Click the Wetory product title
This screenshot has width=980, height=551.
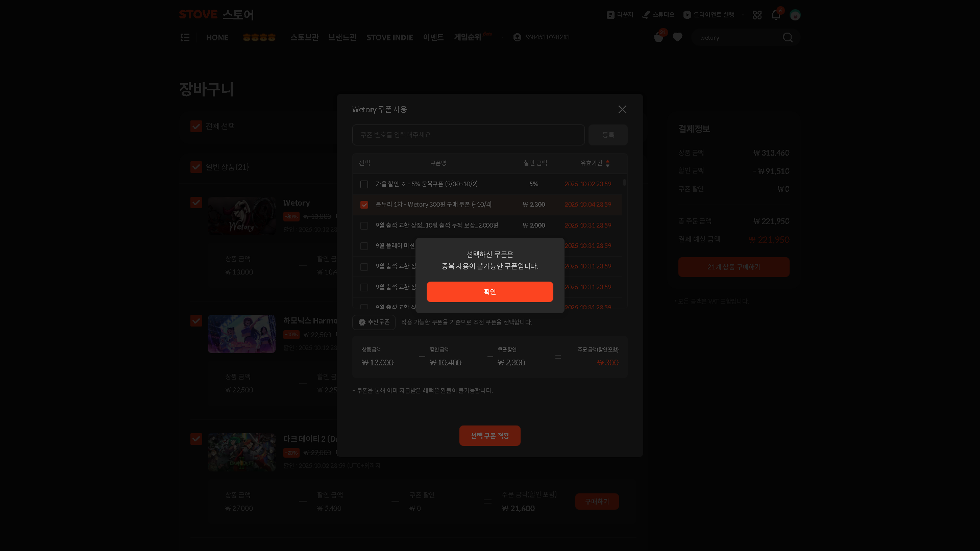click(x=297, y=203)
